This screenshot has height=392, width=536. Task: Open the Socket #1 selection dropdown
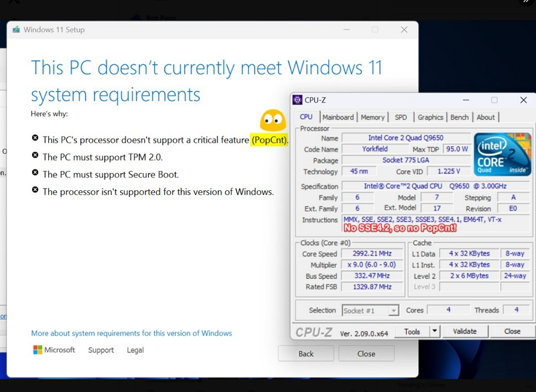point(371,310)
